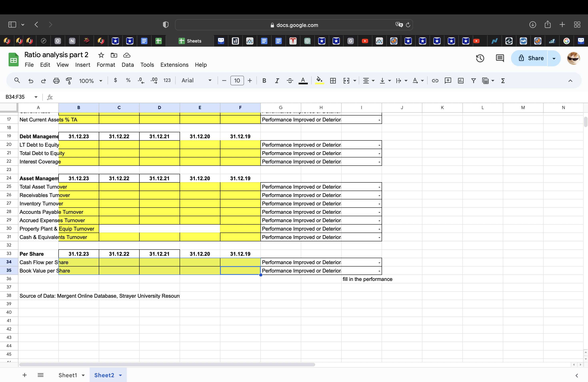
Task: Open version history
Action: point(480,58)
